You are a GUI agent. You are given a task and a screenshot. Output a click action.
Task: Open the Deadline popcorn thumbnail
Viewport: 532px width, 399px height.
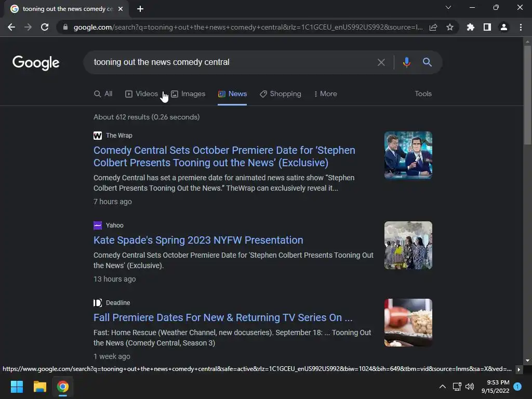(408, 323)
